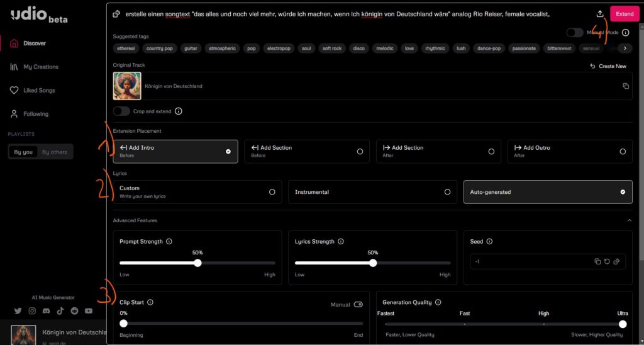Image resolution: width=644 pixels, height=345 pixels.
Task: Collapse the Advanced Features section
Action: tap(629, 220)
